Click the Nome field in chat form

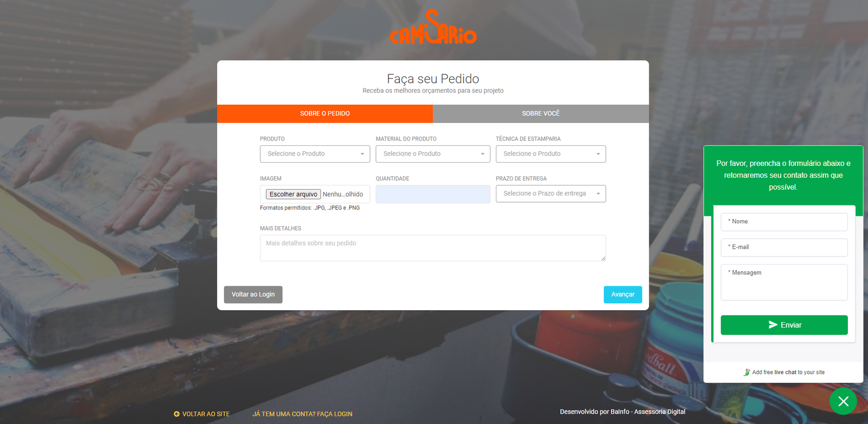click(x=784, y=222)
